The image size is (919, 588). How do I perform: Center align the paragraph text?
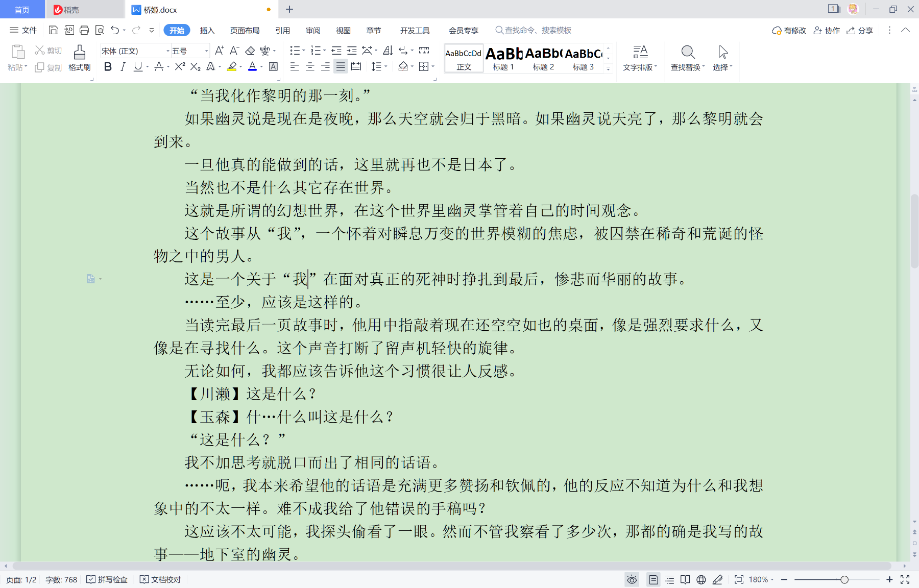click(310, 66)
